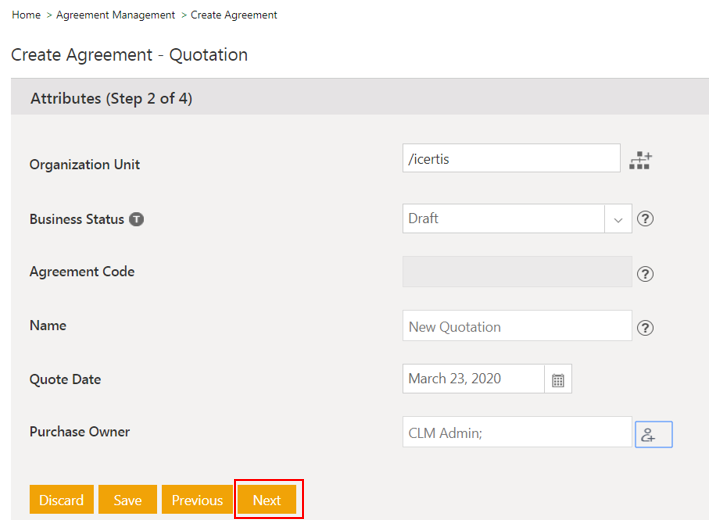Click the greyed-out Agreement Code field
The width and height of the screenshot is (715, 529).
(x=516, y=272)
